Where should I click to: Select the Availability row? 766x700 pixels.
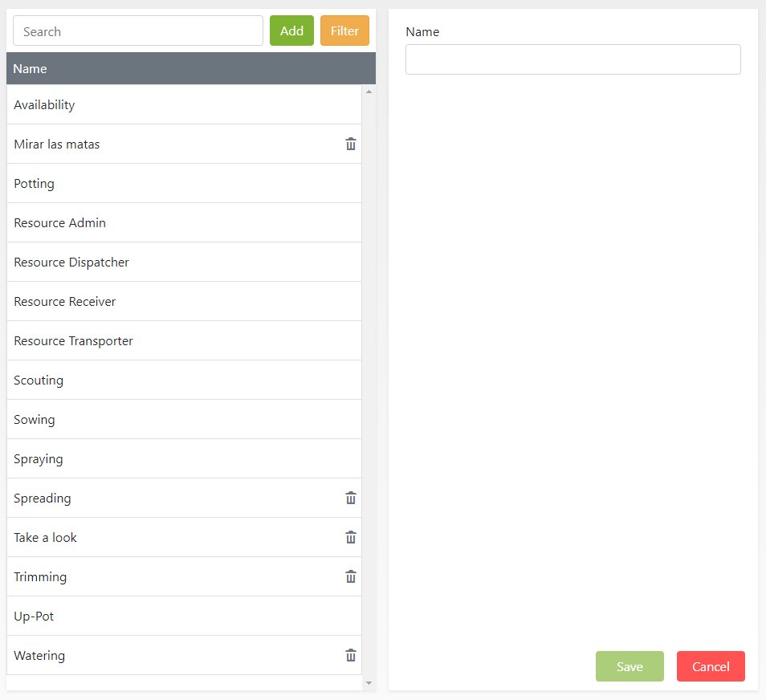(44, 105)
